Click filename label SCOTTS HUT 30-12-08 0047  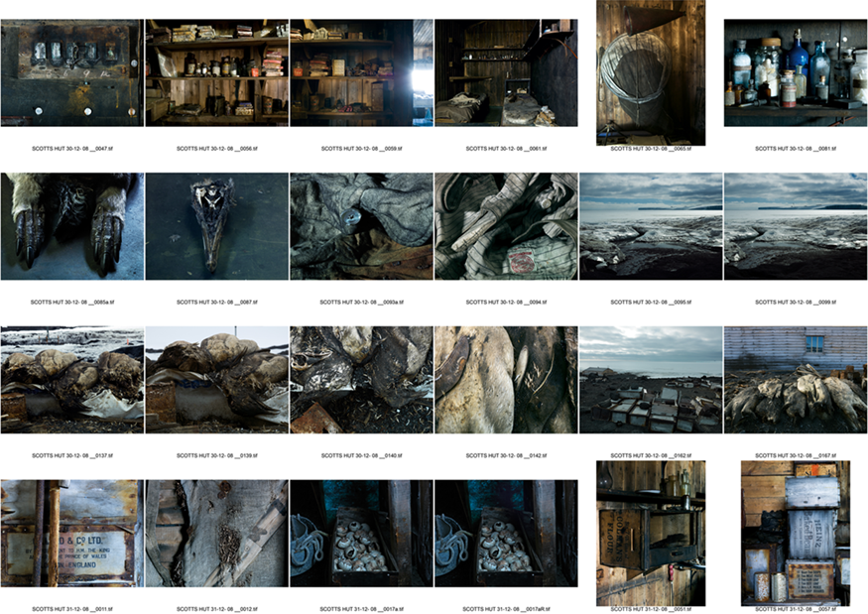tap(72, 149)
